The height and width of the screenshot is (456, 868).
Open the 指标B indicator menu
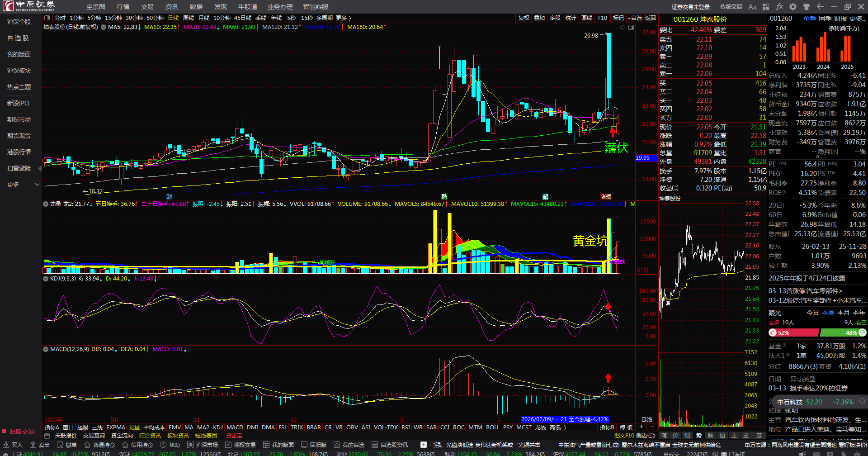click(607, 427)
